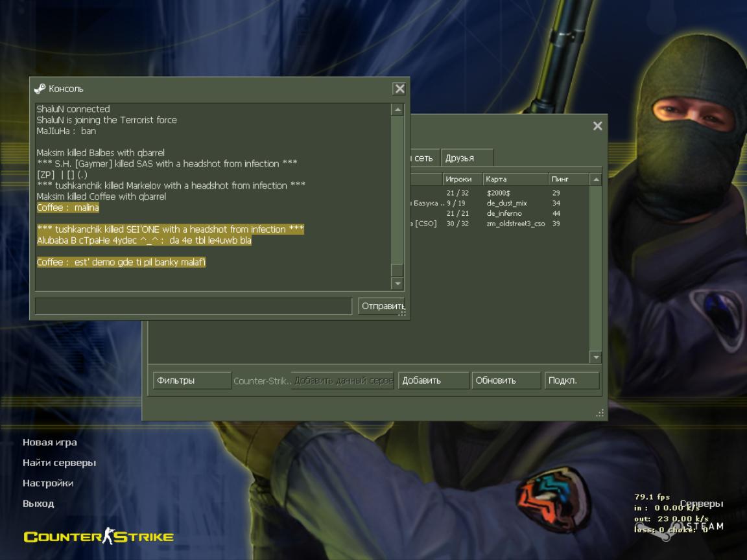The image size is (747, 560).
Task: Sort servers by the Игроки column
Action: (x=462, y=179)
